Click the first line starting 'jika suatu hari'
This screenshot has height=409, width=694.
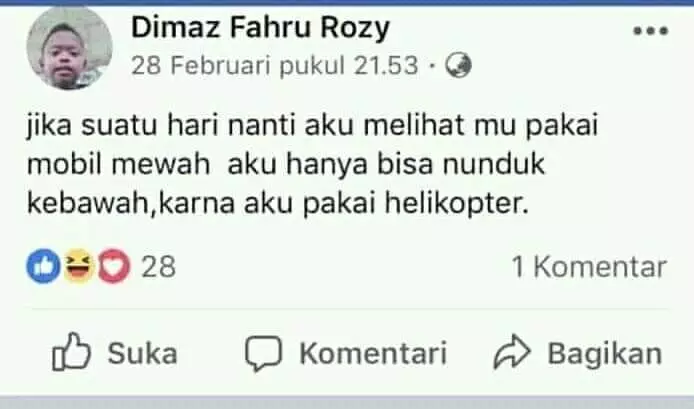(312, 125)
